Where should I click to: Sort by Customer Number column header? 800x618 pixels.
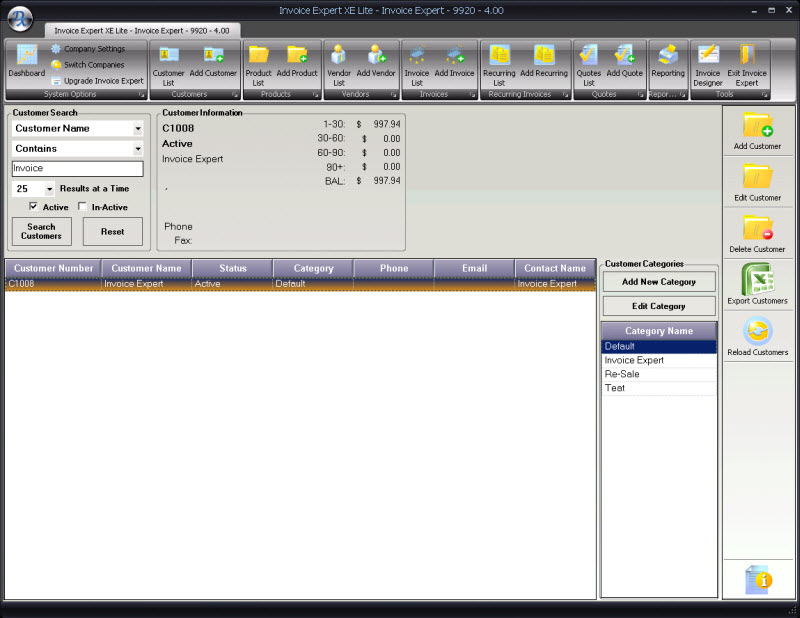(x=54, y=268)
